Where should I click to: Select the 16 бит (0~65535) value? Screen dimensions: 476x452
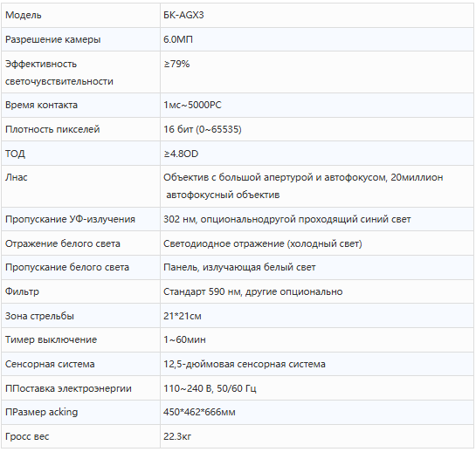pyautogui.click(x=203, y=129)
